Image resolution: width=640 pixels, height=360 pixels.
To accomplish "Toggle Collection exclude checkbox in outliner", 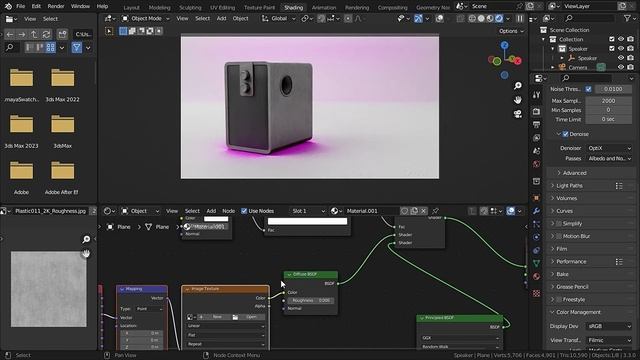I will click(x=611, y=39).
